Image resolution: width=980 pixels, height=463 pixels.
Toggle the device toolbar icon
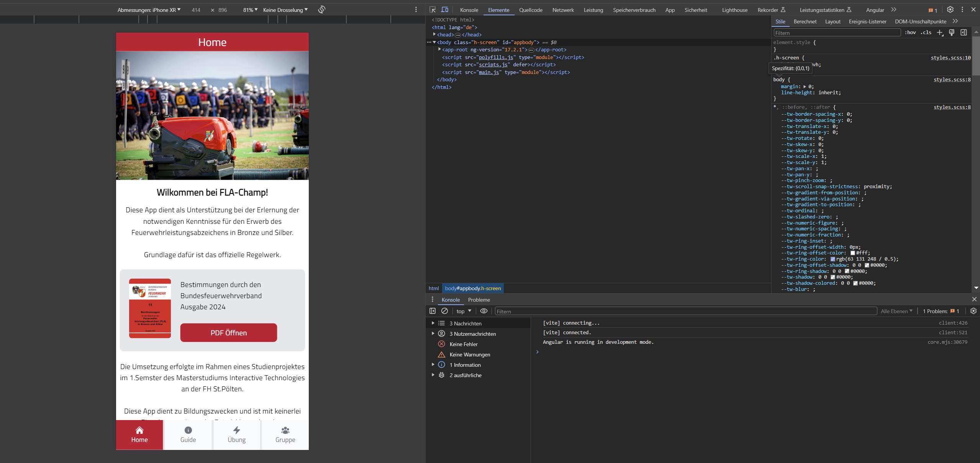click(x=445, y=10)
